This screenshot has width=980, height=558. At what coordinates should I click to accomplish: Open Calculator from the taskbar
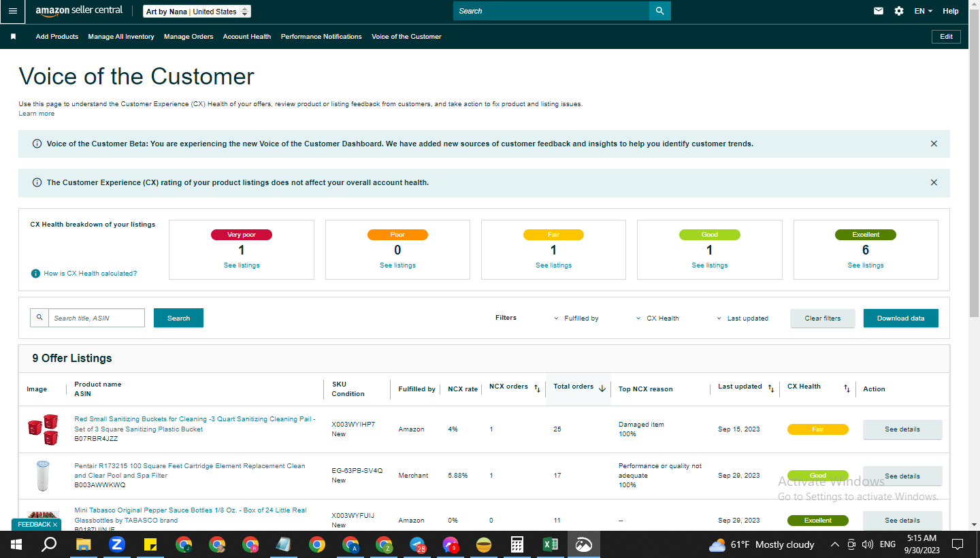point(517,544)
